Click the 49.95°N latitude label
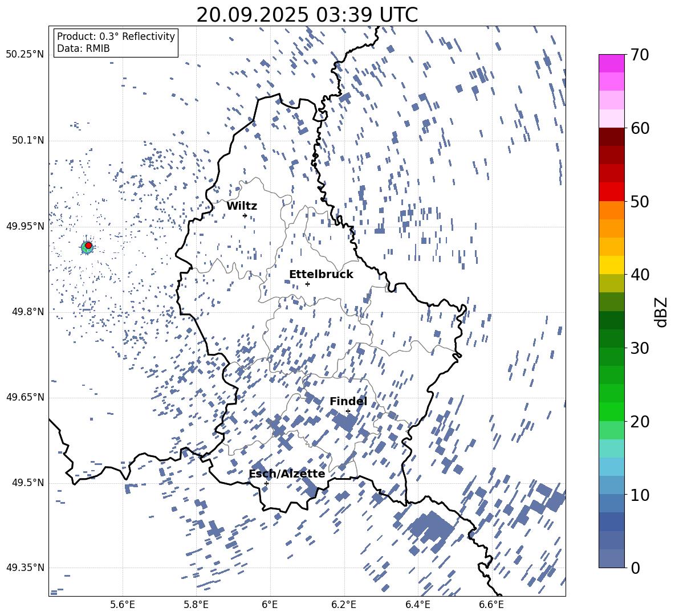 coord(25,226)
